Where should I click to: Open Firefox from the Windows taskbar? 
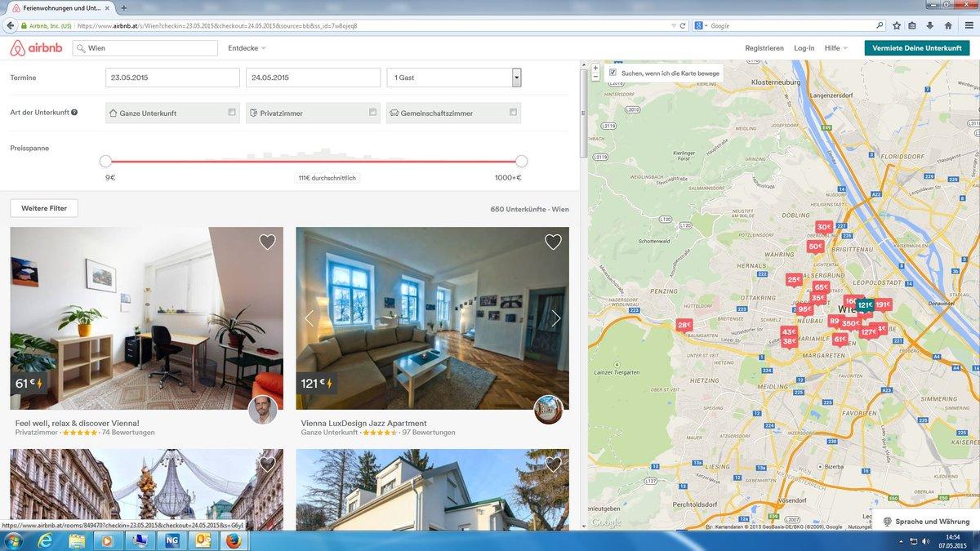tap(234, 540)
